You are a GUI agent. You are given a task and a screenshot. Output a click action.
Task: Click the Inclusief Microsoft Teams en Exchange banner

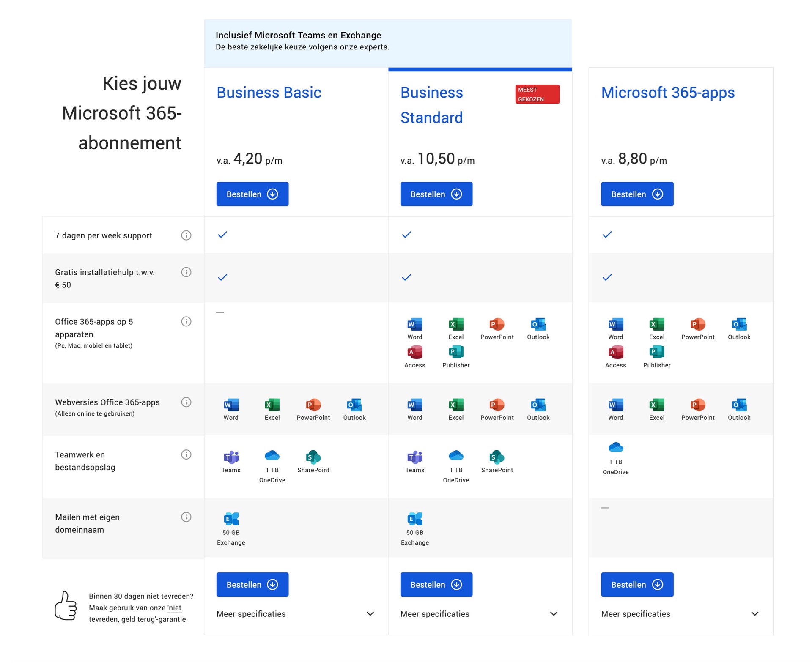tap(388, 43)
